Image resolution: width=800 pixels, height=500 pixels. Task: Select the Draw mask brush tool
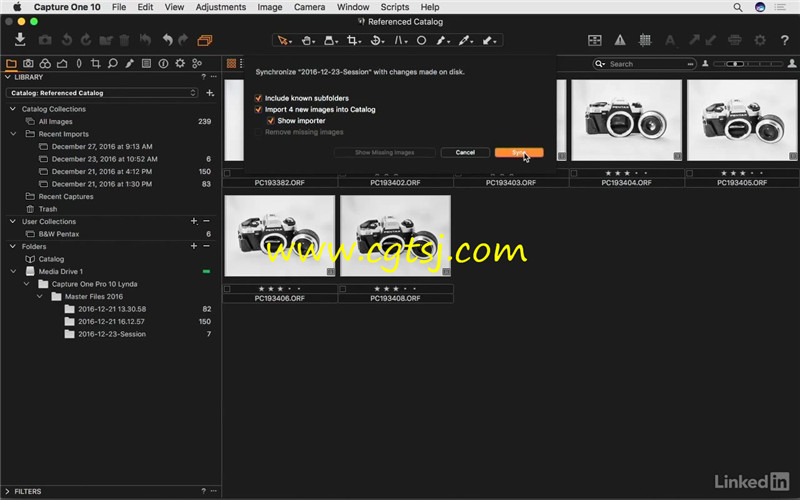point(442,40)
